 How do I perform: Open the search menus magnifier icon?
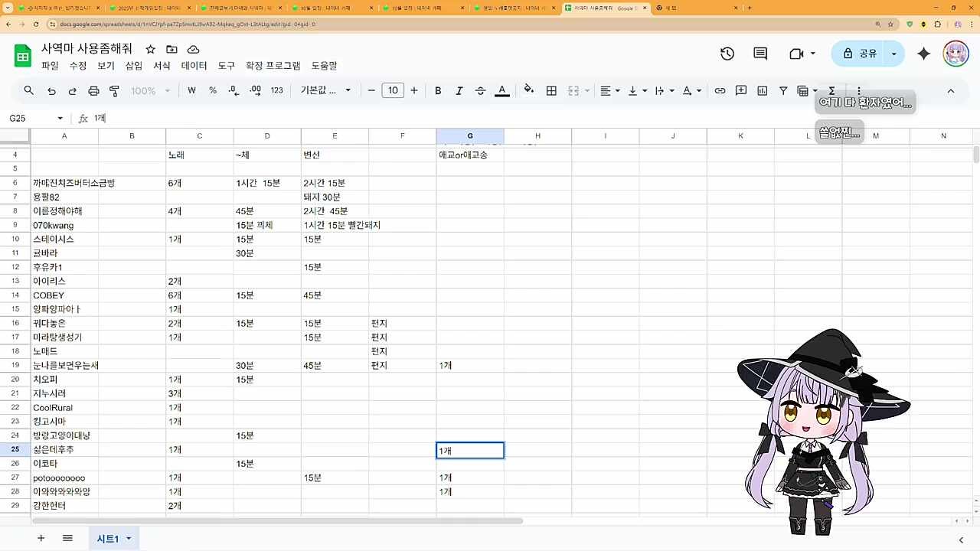(x=29, y=90)
